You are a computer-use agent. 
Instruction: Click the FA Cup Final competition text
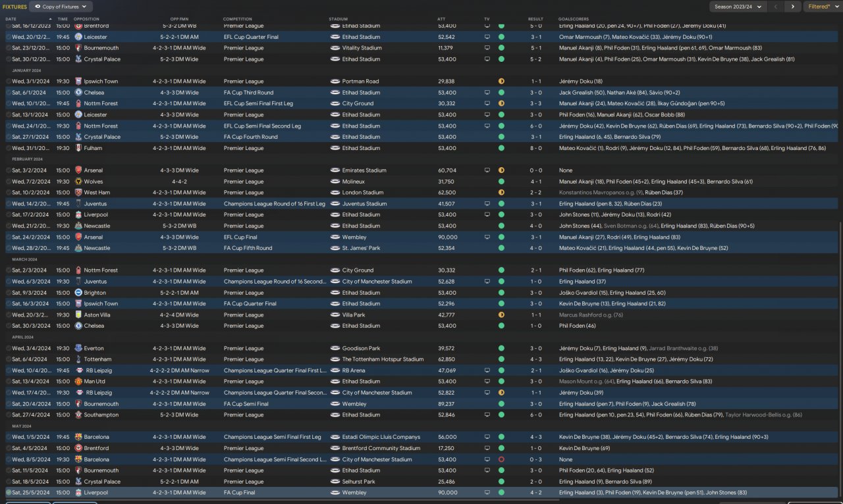pos(239,493)
